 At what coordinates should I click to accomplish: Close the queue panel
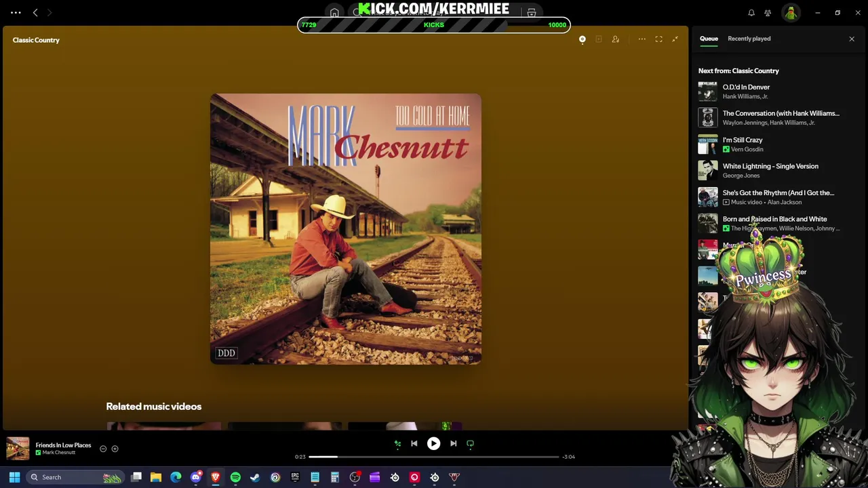(852, 39)
